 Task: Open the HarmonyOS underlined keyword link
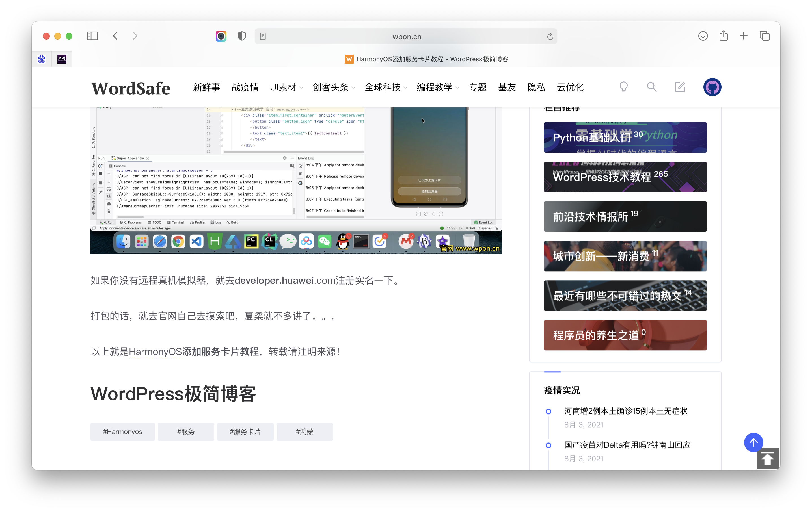tap(156, 352)
